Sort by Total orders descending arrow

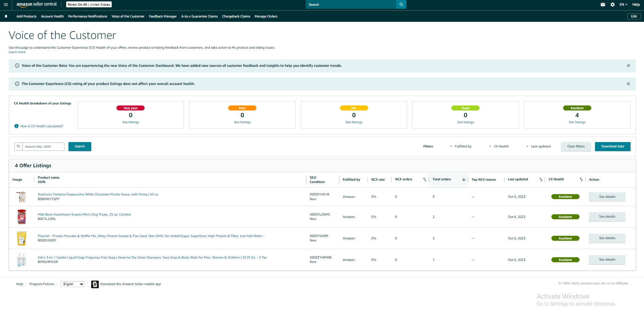click(x=464, y=179)
